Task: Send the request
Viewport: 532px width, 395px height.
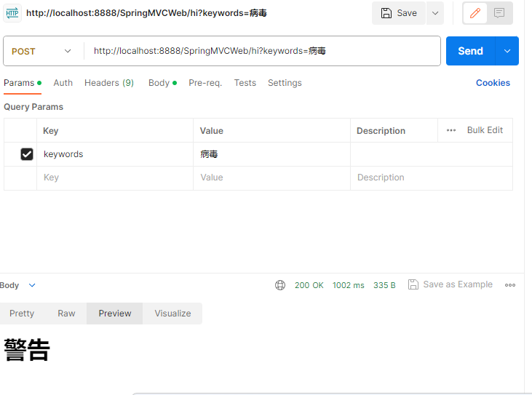Action: click(471, 51)
